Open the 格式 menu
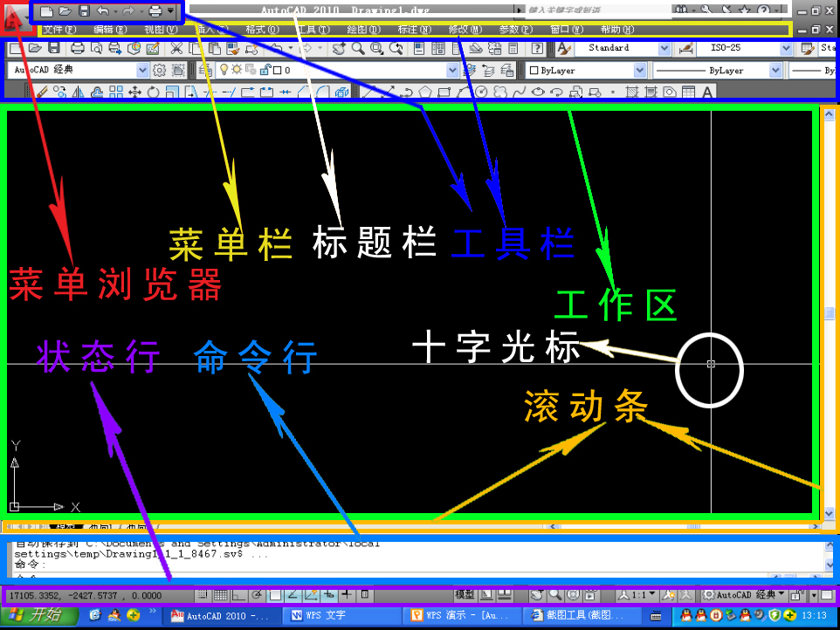840x630 pixels. 261,30
